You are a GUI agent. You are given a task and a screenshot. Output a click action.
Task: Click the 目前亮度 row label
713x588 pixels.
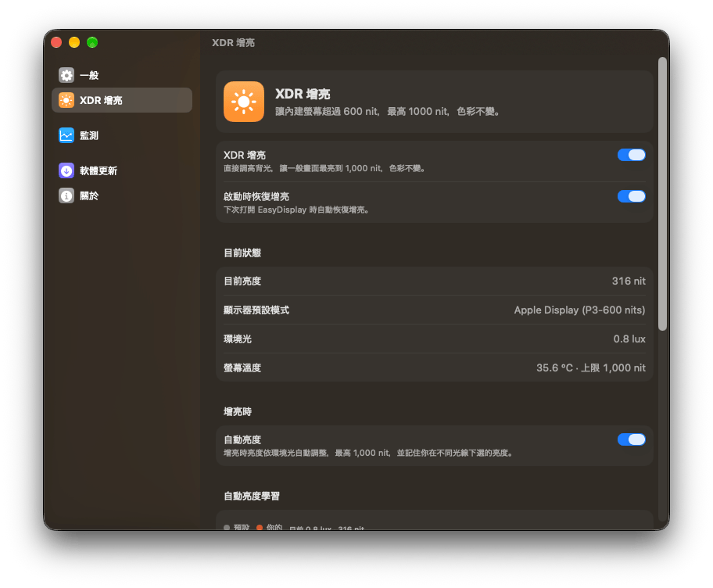[x=242, y=281]
